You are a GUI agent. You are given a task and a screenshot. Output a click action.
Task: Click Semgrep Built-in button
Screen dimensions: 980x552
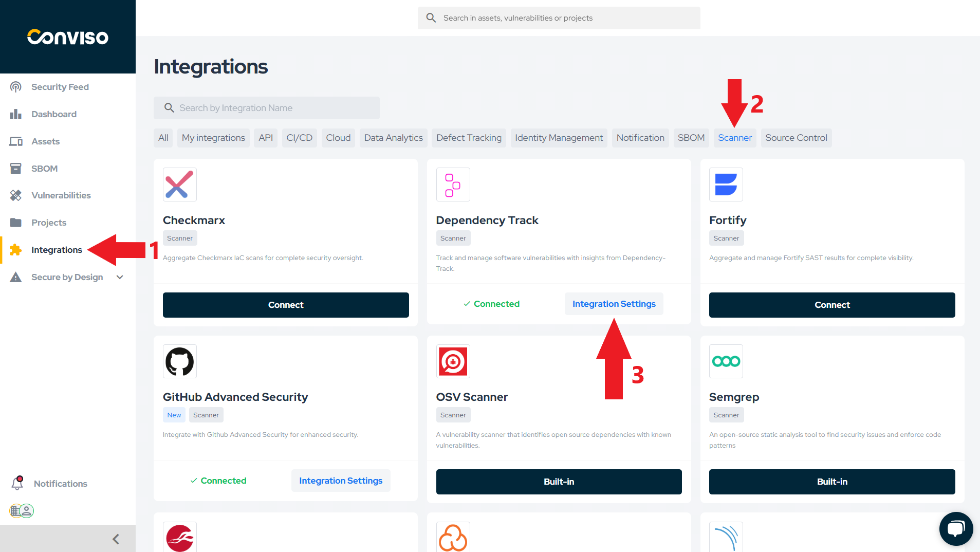click(832, 482)
